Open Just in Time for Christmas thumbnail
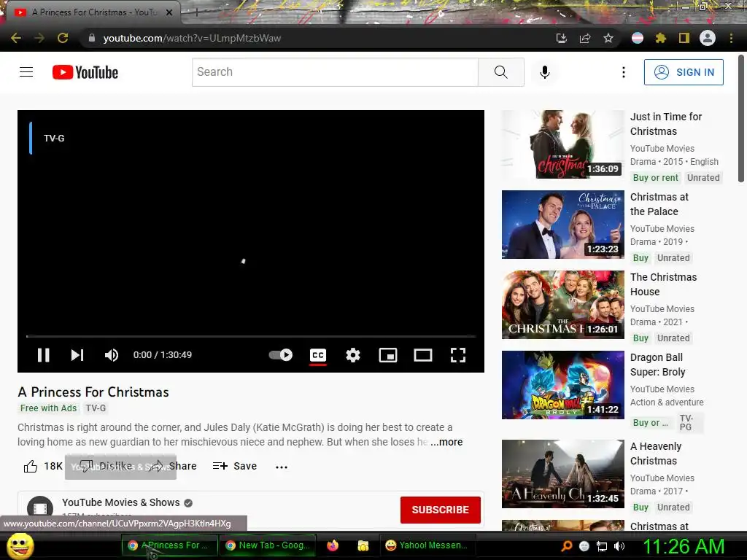Image resolution: width=747 pixels, height=560 pixels. 562,144
